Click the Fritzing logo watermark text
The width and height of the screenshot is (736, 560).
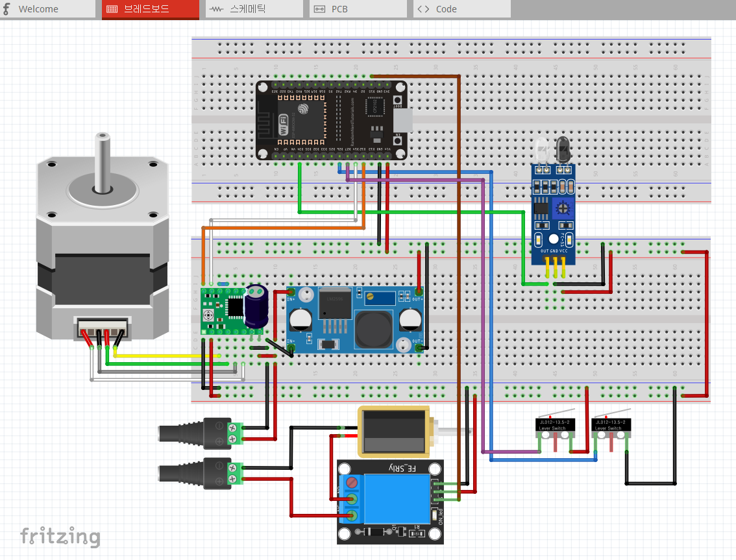tap(60, 536)
